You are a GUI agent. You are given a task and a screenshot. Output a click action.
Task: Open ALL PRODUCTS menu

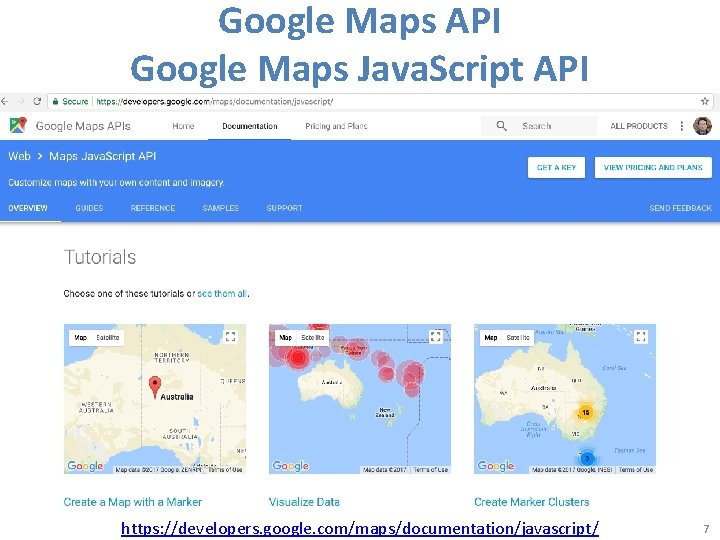click(639, 126)
